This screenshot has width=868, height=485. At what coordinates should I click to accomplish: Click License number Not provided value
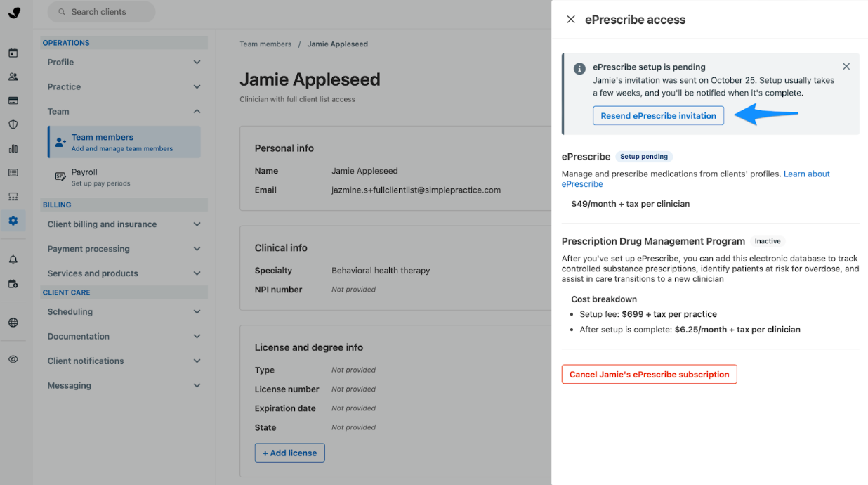click(353, 389)
